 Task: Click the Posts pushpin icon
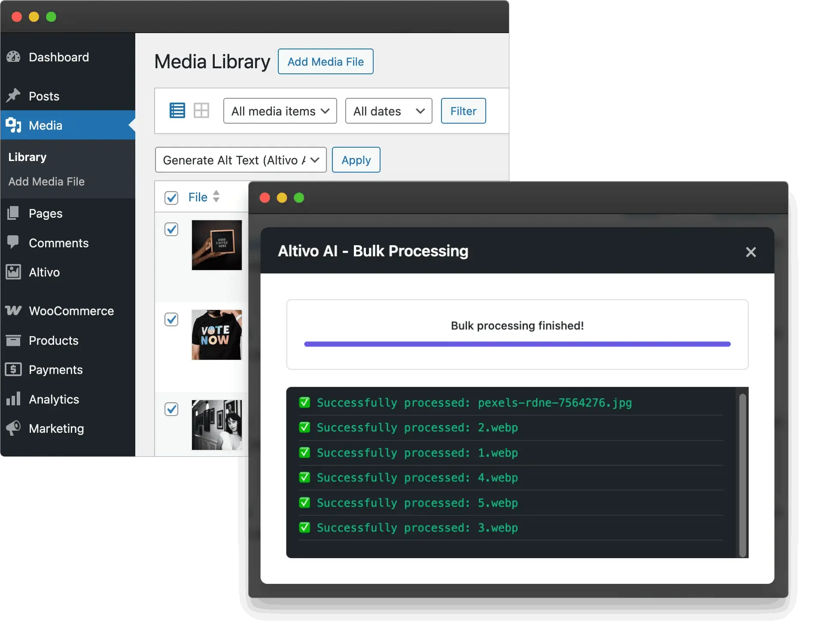13,95
